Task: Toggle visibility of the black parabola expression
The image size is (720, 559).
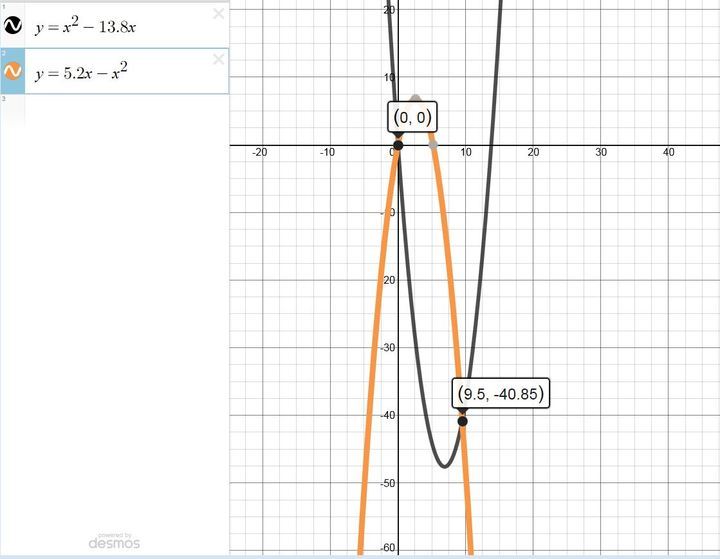Action: (13, 26)
